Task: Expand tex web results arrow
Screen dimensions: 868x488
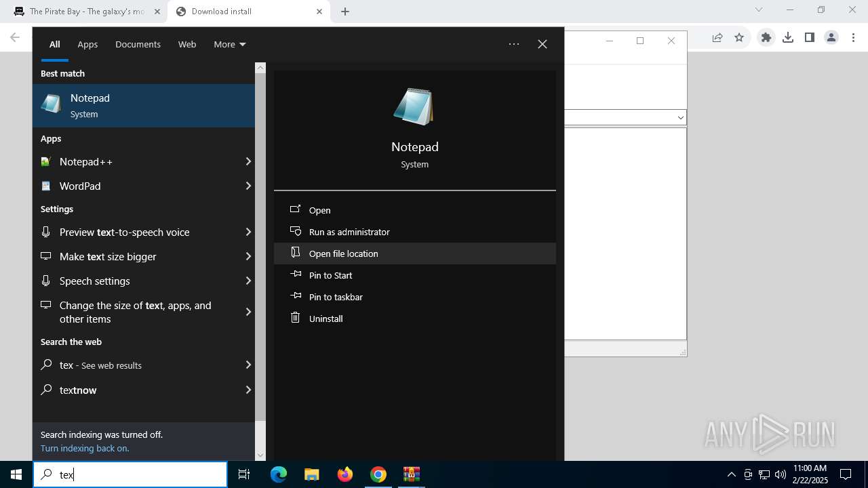Action: (x=248, y=365)
